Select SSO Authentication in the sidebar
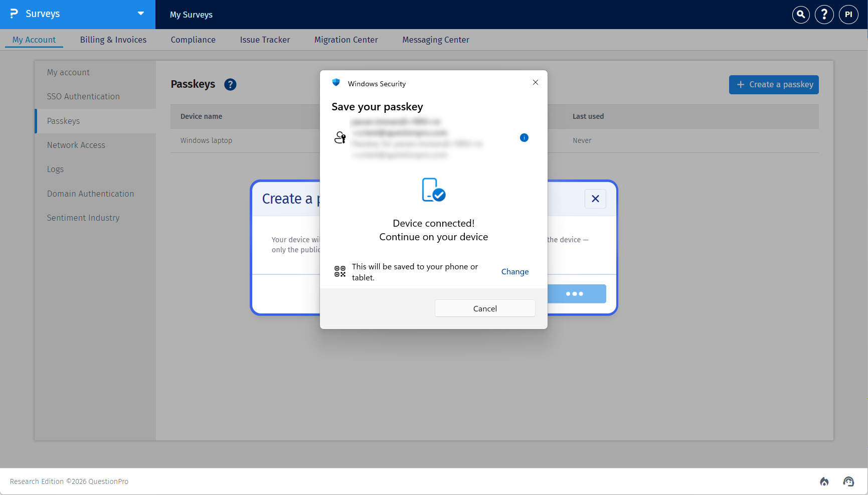This screenshot has width=868, height=495. (x=95, y=96)
